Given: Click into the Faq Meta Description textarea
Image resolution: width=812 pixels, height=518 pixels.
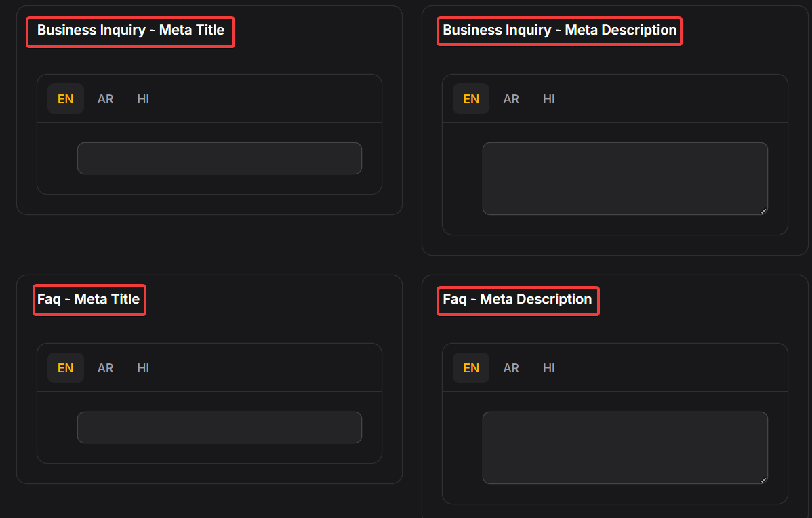Looking at the screenshot, I should (x=624, y=447).
